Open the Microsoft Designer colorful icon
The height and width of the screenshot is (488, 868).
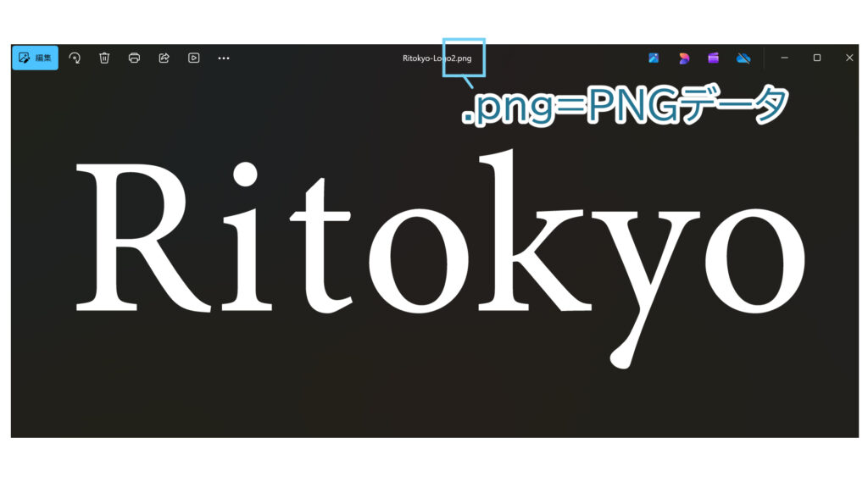tap(684, 58)
